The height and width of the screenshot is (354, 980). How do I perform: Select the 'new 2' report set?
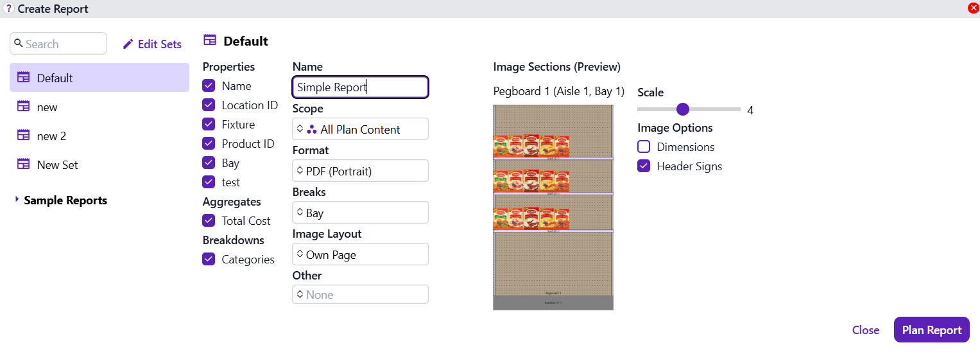pos(51,136)
